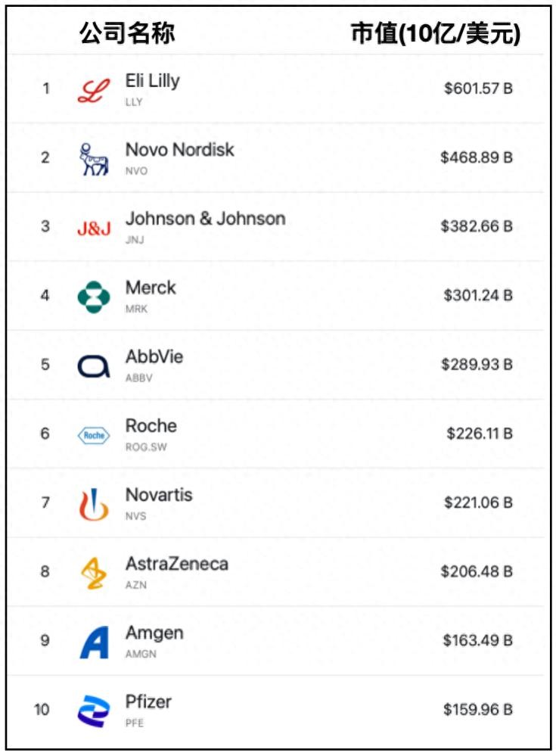Select the Pfizer company name
Image resolution: width=556 pixels, height=756 pixels.
(x=148, y=702)
